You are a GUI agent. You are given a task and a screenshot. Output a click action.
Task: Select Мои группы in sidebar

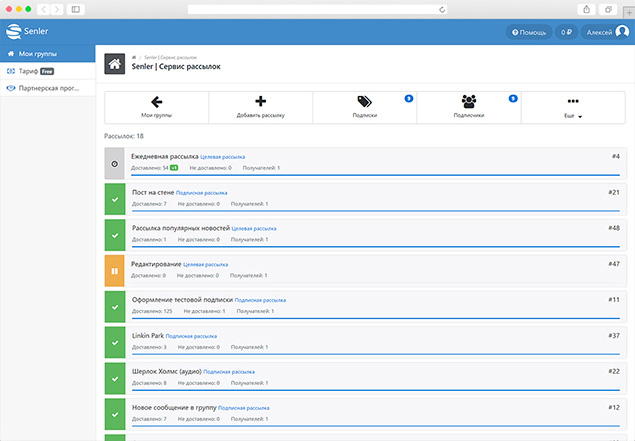(x=48, y=53)
